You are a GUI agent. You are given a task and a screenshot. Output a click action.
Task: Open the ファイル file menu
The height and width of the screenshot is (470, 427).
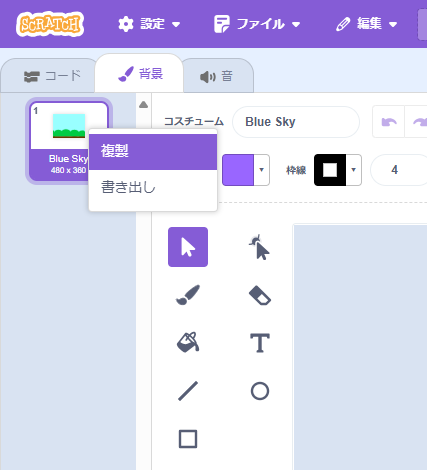click(257, 24)
